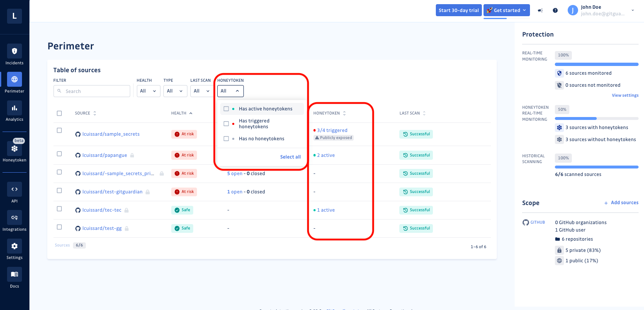Open the Honeytoken beta sidebar icon

pyautogui.click(x=15, y=149)
